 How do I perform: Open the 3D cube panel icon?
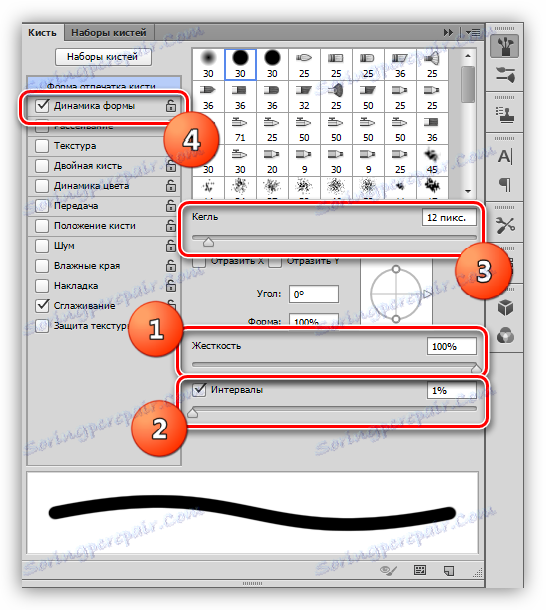coord(505,308)
